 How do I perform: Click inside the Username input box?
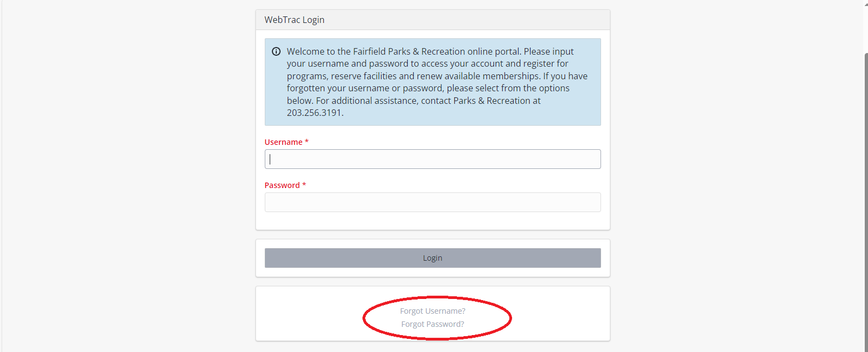(432, 159)
